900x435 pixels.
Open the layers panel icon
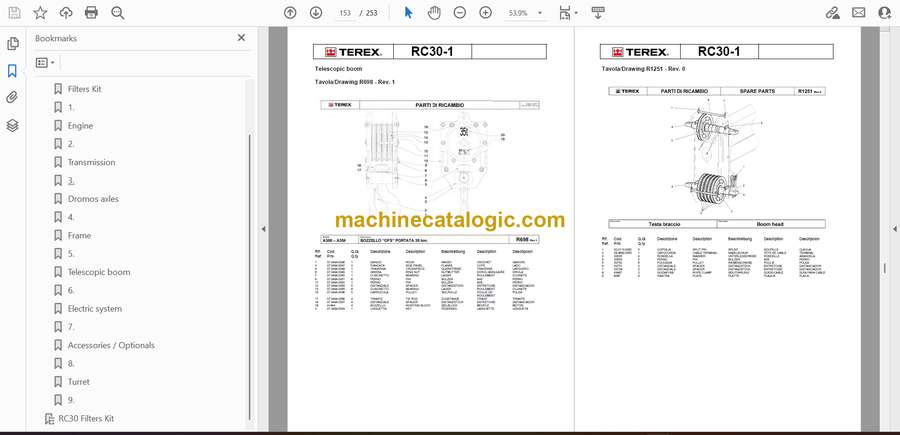pyautogui.click(x=12, y=125)
